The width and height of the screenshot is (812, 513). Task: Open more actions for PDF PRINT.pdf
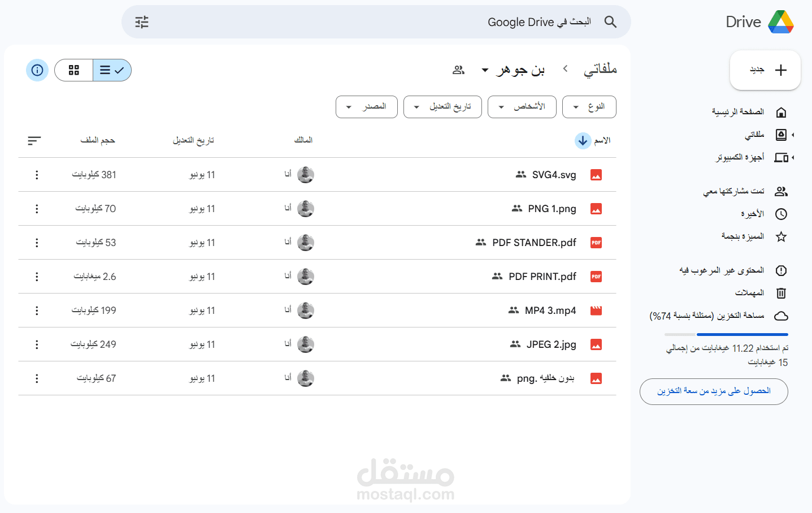tap(37, 277)
